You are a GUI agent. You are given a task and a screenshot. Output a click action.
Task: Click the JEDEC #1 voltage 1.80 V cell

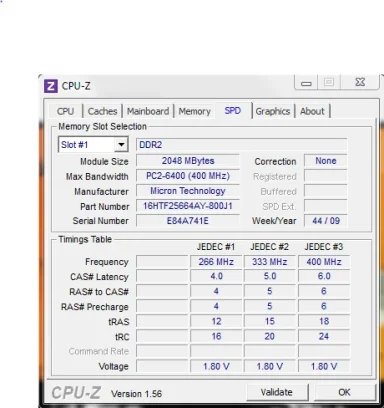point(216,366)
